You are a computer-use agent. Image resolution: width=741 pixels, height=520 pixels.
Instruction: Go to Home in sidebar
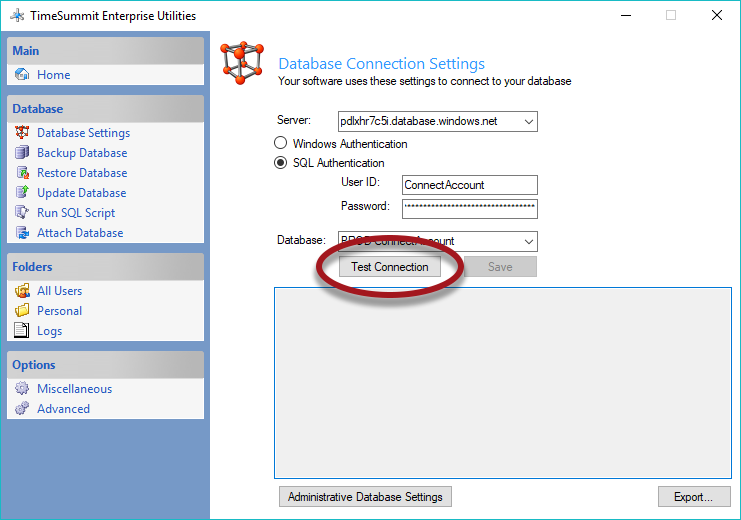(x=54, y=75)
